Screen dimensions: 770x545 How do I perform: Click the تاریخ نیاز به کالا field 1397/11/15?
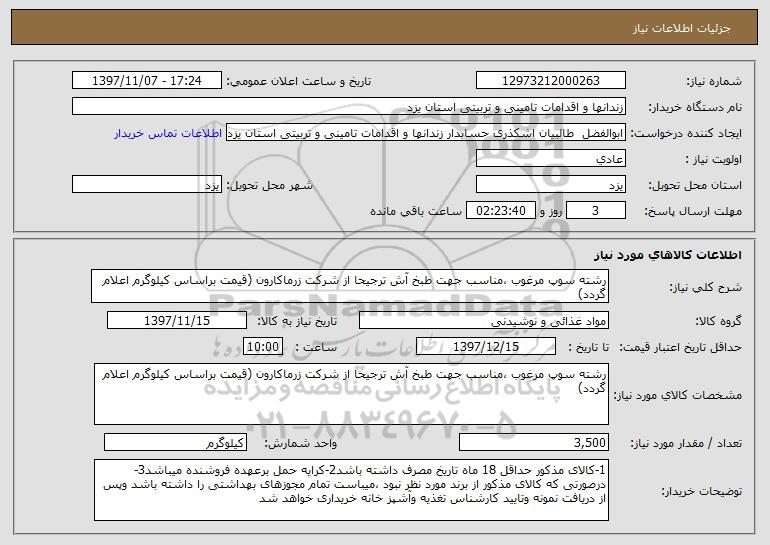177,321
